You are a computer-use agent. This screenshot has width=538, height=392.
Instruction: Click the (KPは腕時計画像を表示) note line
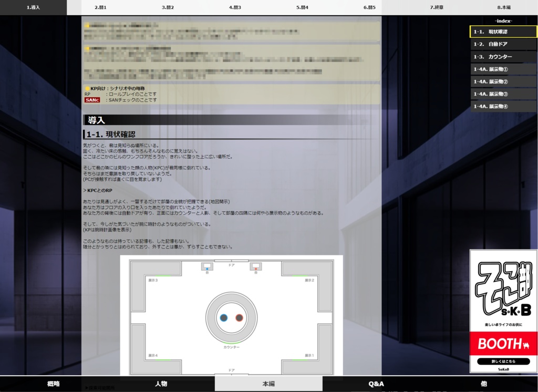[x=107, y=230]
